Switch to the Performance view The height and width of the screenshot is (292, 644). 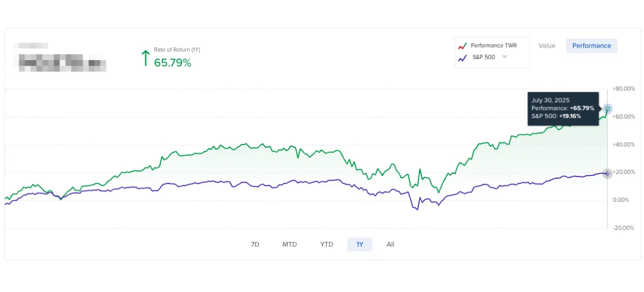point(591,46)
